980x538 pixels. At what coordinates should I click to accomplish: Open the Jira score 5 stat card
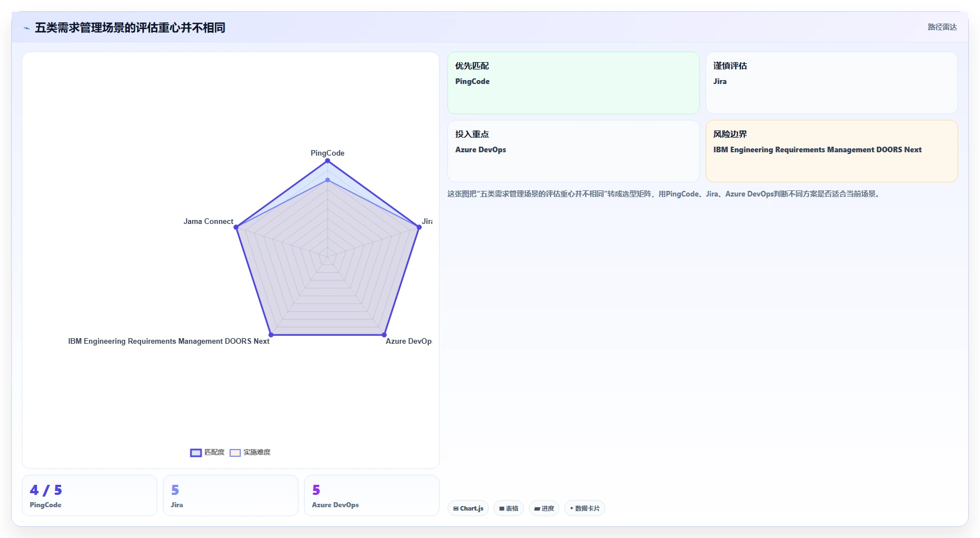point(231,495)
